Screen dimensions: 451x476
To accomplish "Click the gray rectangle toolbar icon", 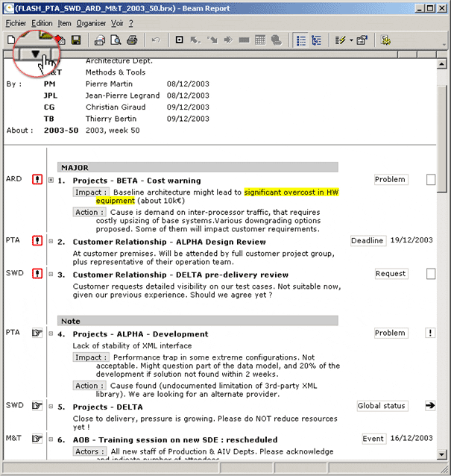I will pyautogui.click(x=244, y=40).
